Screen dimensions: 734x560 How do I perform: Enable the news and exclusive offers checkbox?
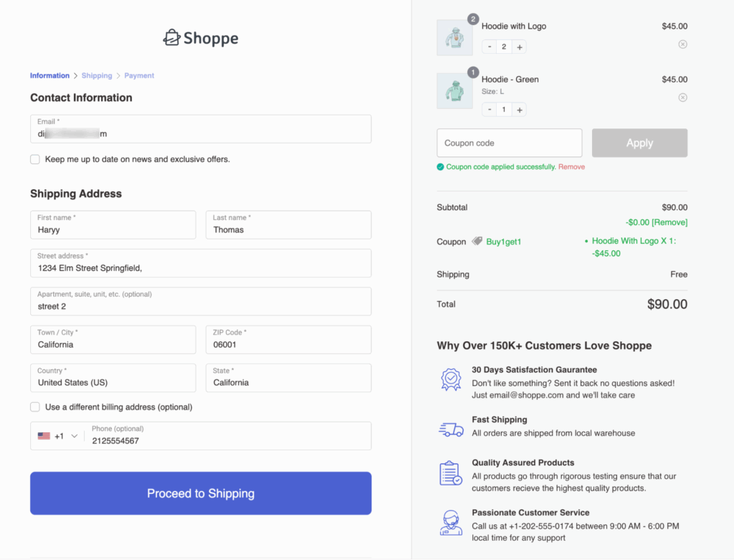click(34, 159)
